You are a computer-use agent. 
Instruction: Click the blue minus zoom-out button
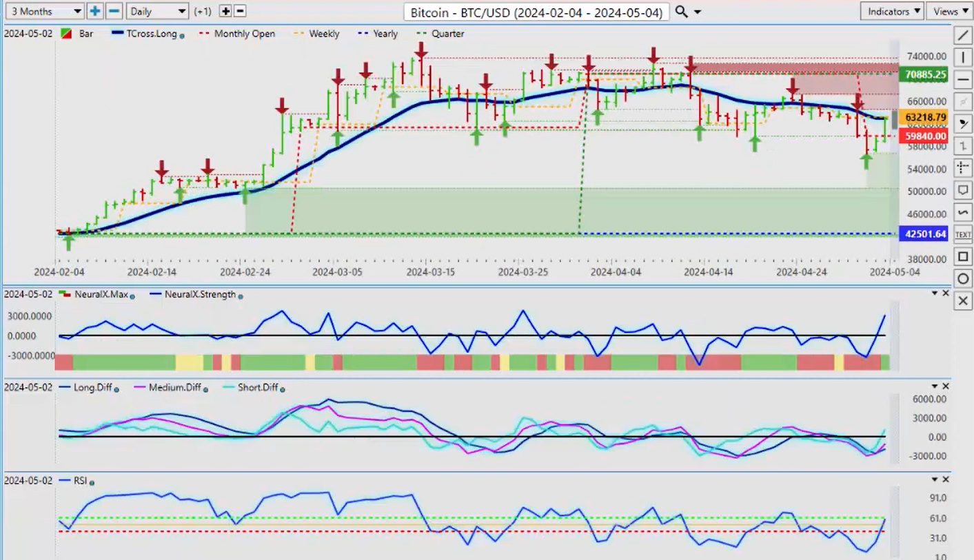(x=114, y=11)
